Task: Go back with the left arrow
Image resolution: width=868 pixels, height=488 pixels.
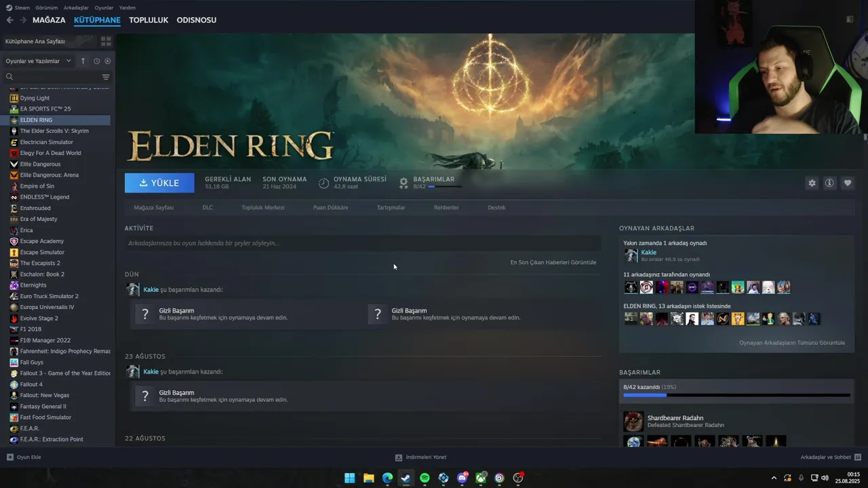Action: pos(9,20)
